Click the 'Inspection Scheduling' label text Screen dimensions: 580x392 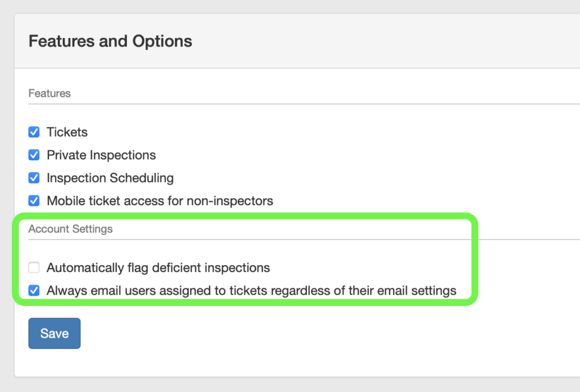click(x=110, y=178)
